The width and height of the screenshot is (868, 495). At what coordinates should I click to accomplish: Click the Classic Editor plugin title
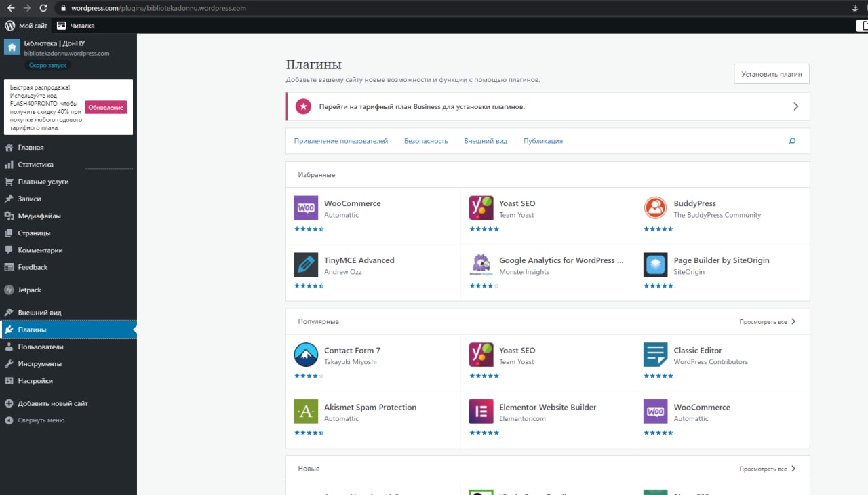(x=698, y=351)
